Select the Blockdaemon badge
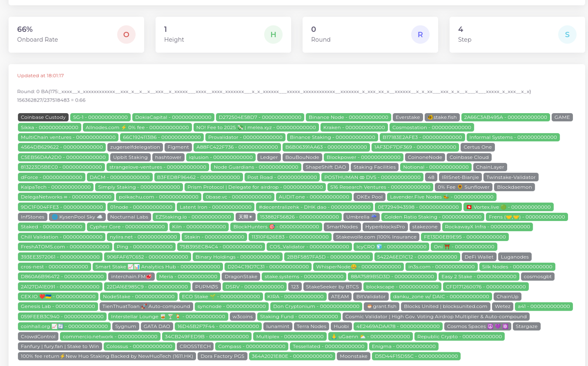 pos(514,187)
